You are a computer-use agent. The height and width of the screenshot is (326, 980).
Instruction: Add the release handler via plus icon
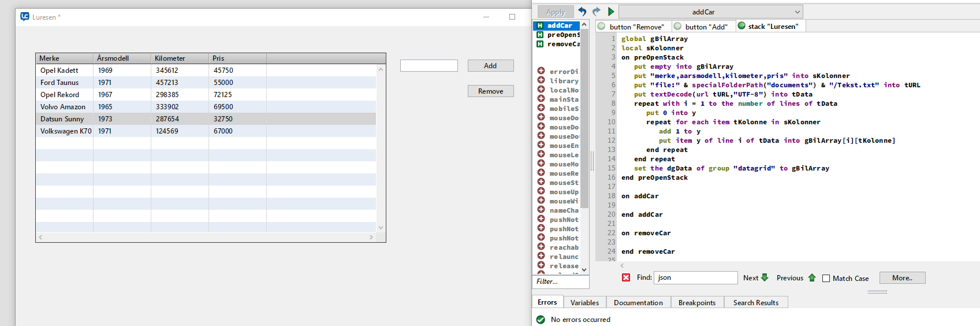(x=541, y=265)
